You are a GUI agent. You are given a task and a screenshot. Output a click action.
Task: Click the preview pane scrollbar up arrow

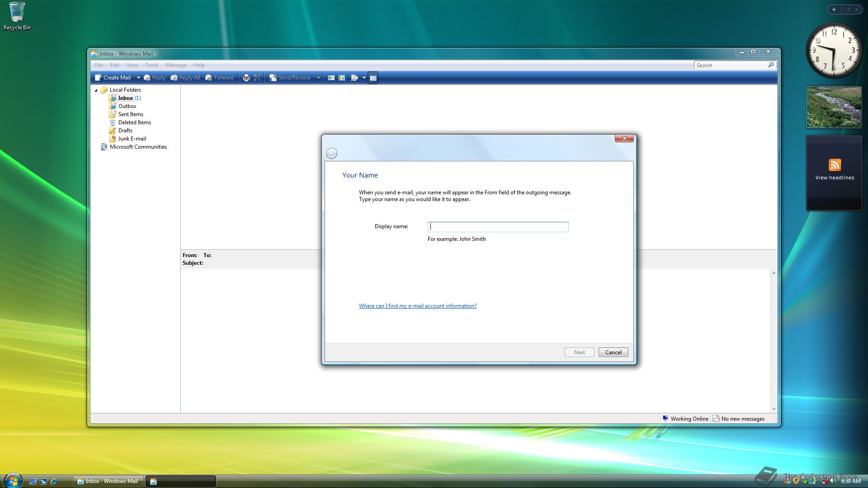774,273
